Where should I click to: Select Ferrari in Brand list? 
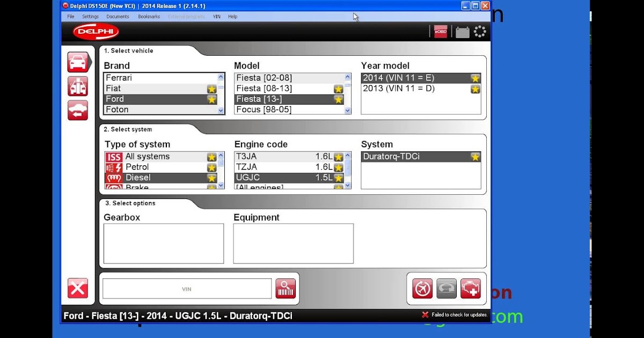160,78
